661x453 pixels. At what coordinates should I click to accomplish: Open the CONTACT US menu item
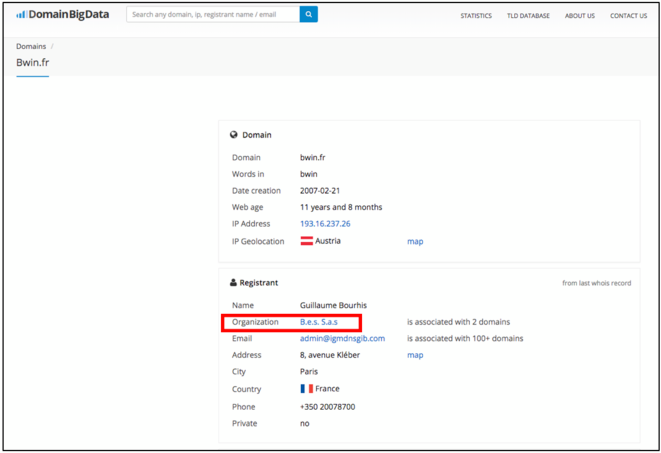click(x=629, y=16)
